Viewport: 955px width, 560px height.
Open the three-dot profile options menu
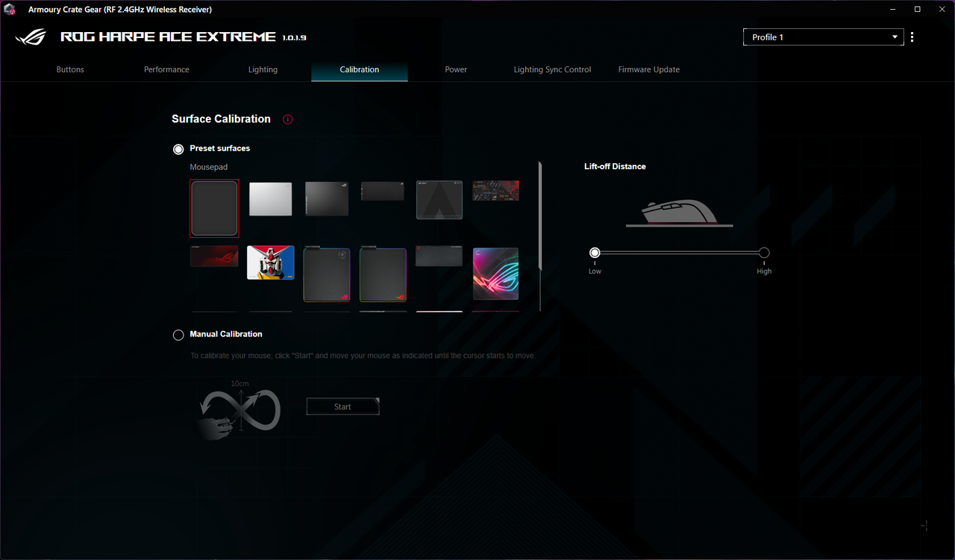click(912, 37)
